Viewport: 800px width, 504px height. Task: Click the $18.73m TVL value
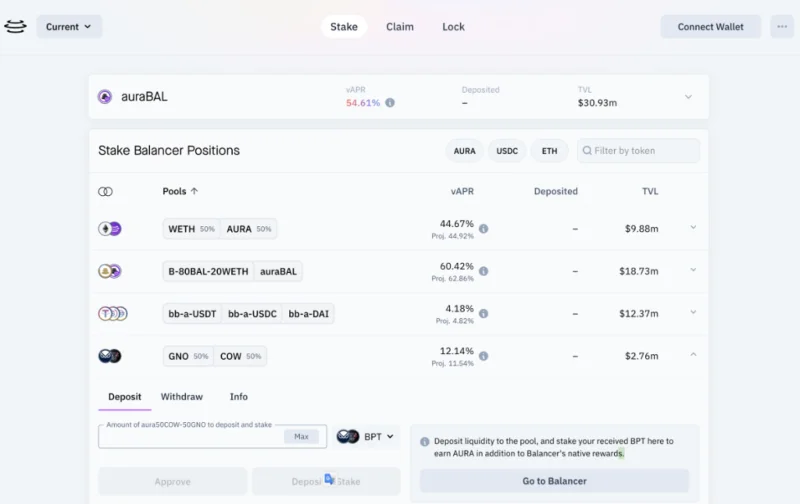pyautogui.click(x=639, y=271)
